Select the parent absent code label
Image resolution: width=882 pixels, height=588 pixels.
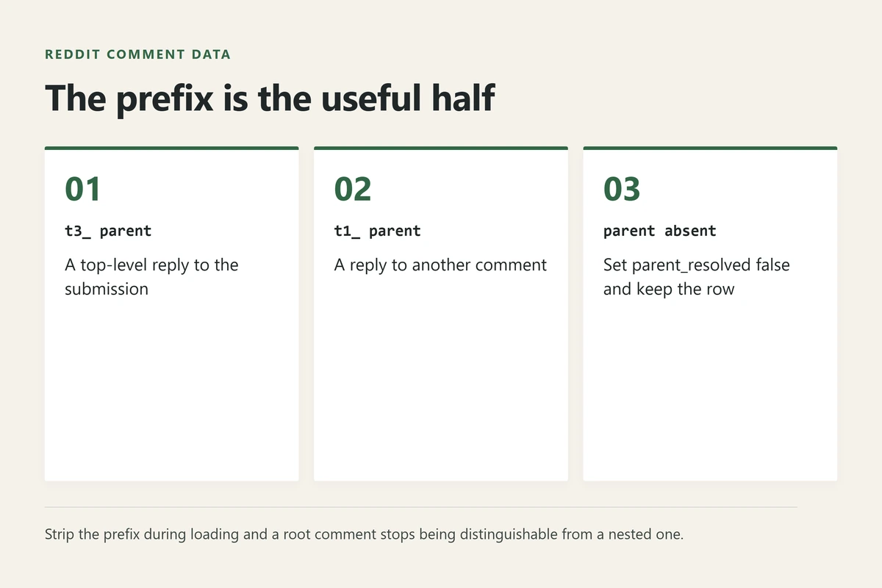(660, 231)
